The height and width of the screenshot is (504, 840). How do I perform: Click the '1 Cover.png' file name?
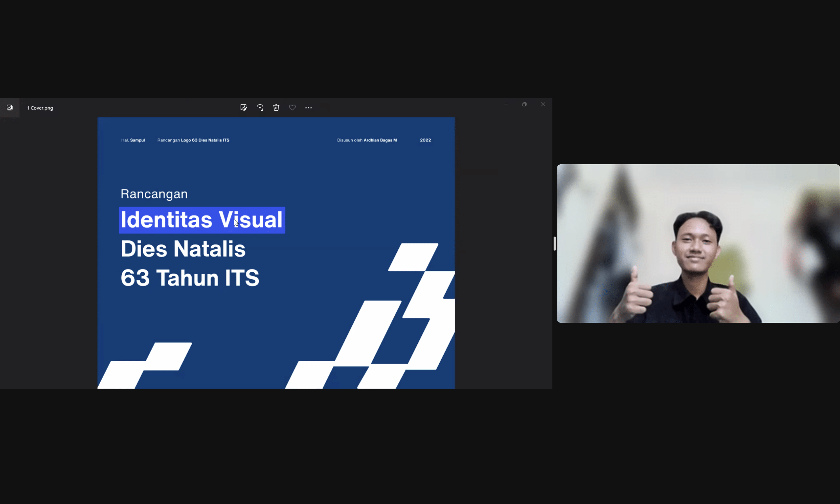click(x=40, y=108)
